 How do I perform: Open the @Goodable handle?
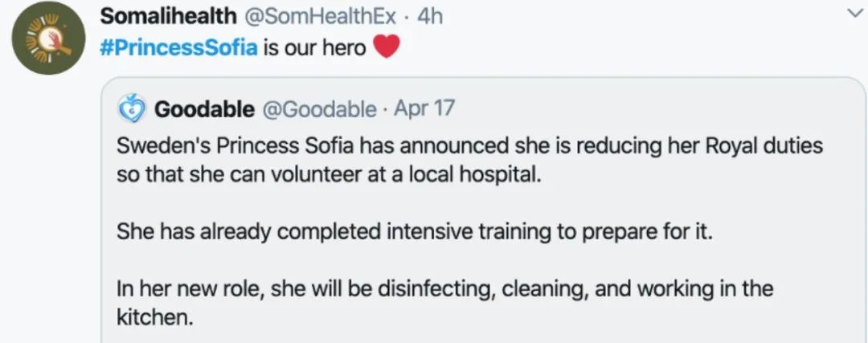click(319, 108)
